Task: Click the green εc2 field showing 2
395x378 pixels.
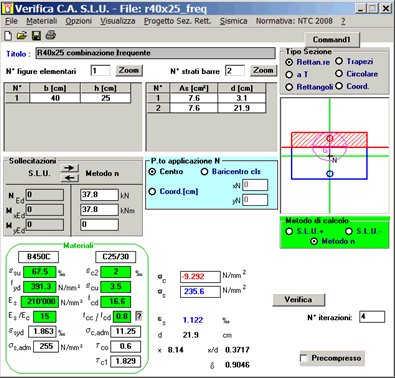Action: point(116,272)
